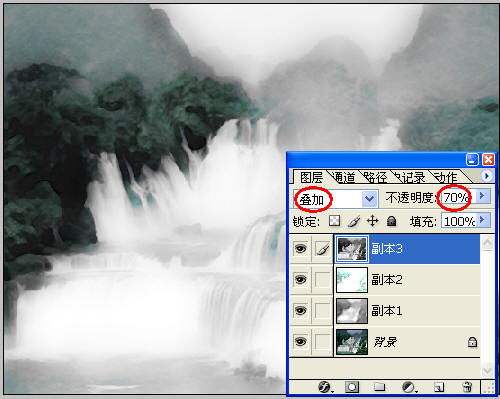Create a new layer group folder

point(379,387)
